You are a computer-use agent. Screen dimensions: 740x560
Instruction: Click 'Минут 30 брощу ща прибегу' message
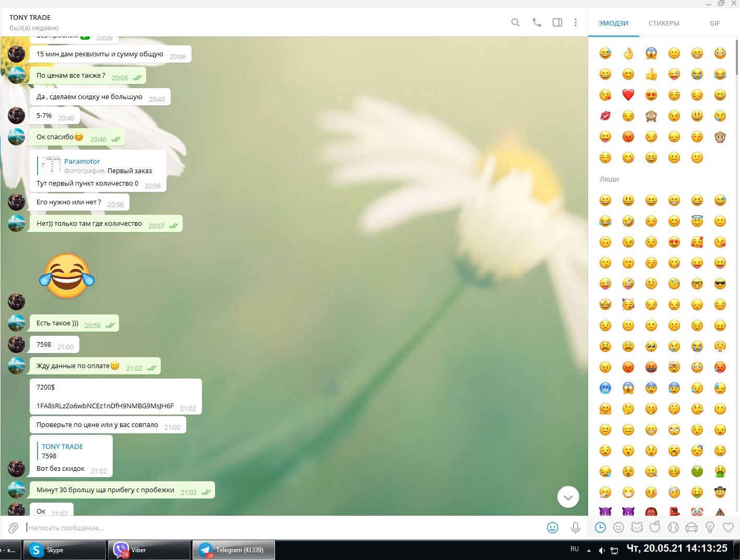pyautogui.click(x=122, y=490)
